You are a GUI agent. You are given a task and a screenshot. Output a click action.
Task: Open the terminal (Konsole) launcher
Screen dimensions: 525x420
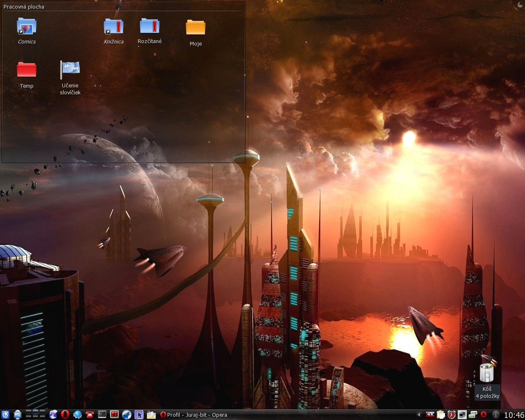coord(102,415)
